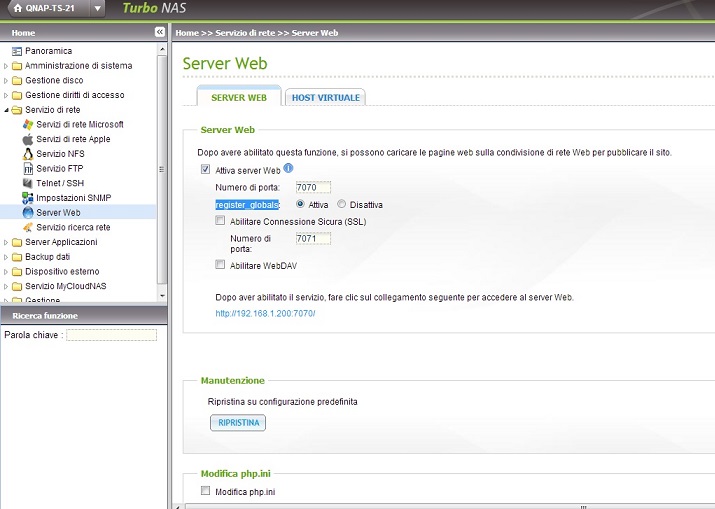Enable Abilitare Connessione Sicura (SSL) checkbox
The image size is (715, 509).
[x=220, y=221]
